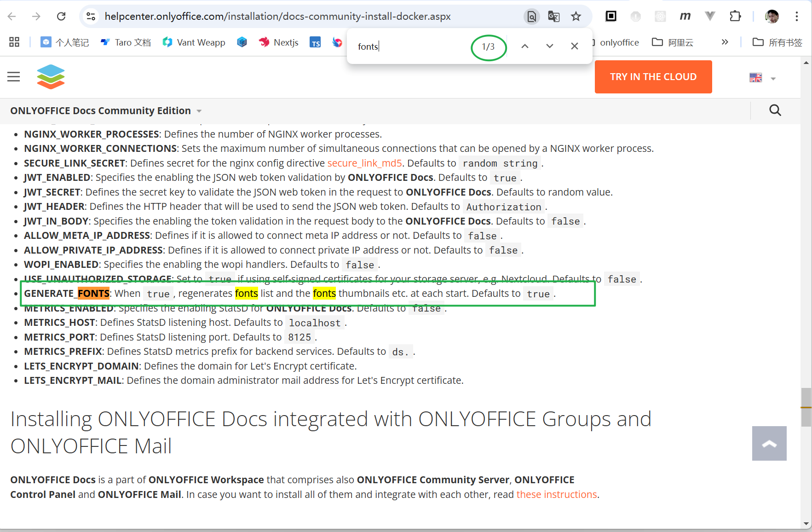Go back to the previous page
This screenshot has width=812, height=532.
12,17
